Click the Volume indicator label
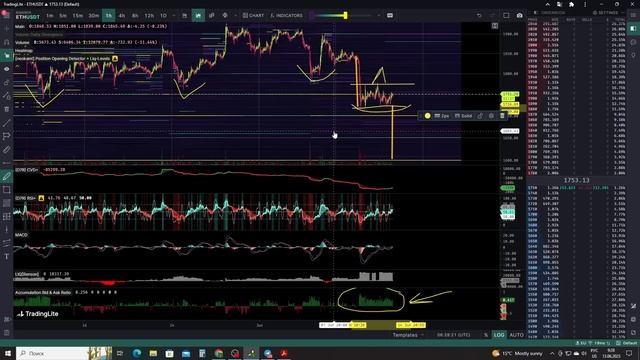640x360 pixels. [x=22, y=42]
